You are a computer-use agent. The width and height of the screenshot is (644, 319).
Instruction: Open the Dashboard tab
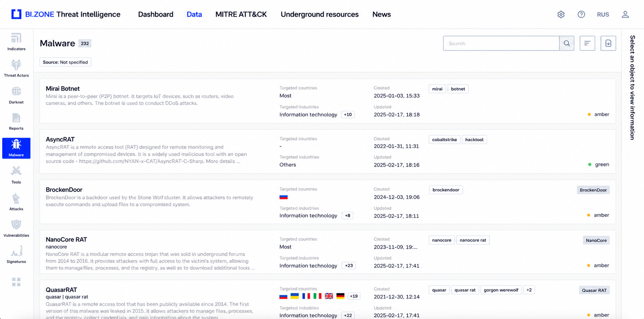click(155, 14)
